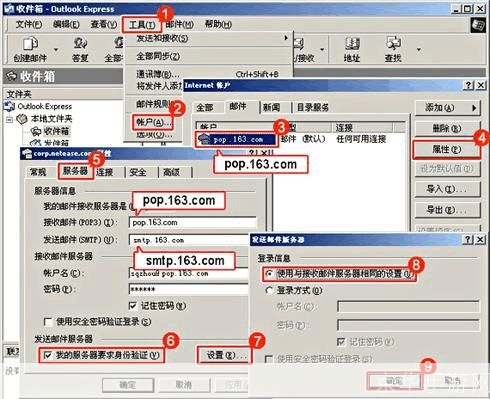Viewport: 490px width, 399px height.
Task: Open the Message (邮件) menu
Action: [x=179, y=24]
